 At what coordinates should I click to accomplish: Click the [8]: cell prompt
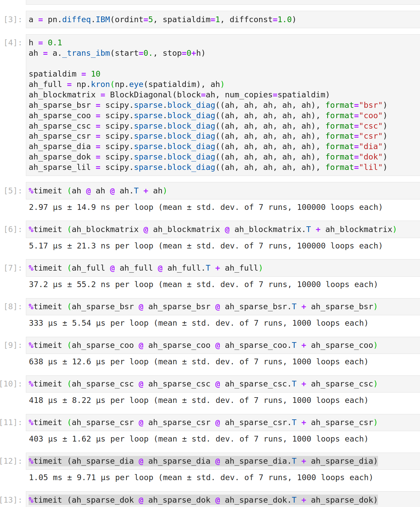pos(13,307)
